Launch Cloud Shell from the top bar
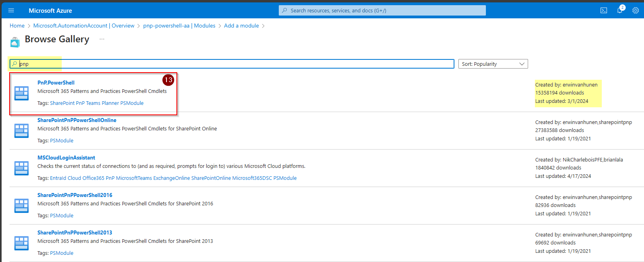 tap(604, 10)
